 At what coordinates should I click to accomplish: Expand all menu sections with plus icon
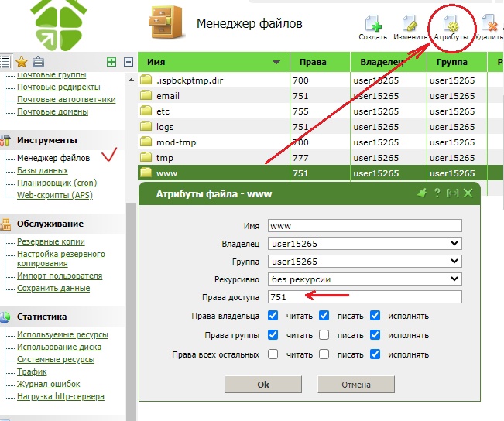[x=111, y=62]
